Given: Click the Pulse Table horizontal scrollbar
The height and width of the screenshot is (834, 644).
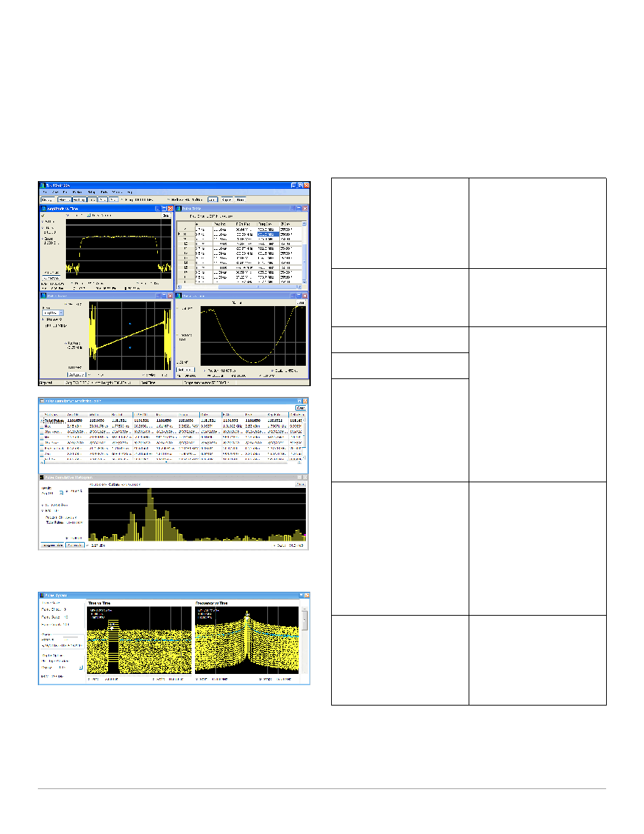Looking at the screenshot, I should click(239, 287).
